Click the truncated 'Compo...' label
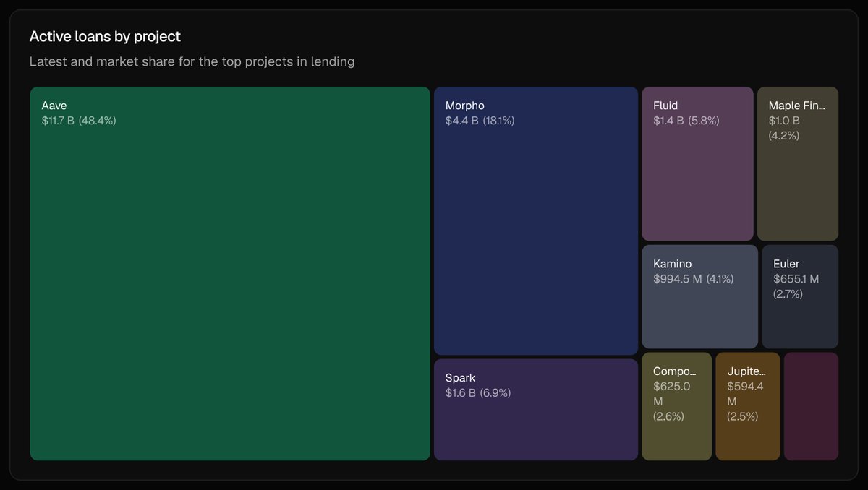 (675, 371)
